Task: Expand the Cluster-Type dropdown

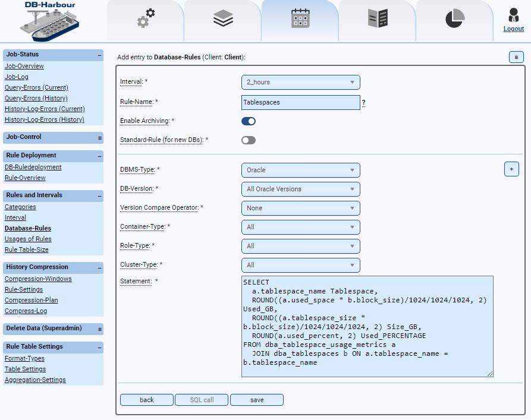Action: 300,265
